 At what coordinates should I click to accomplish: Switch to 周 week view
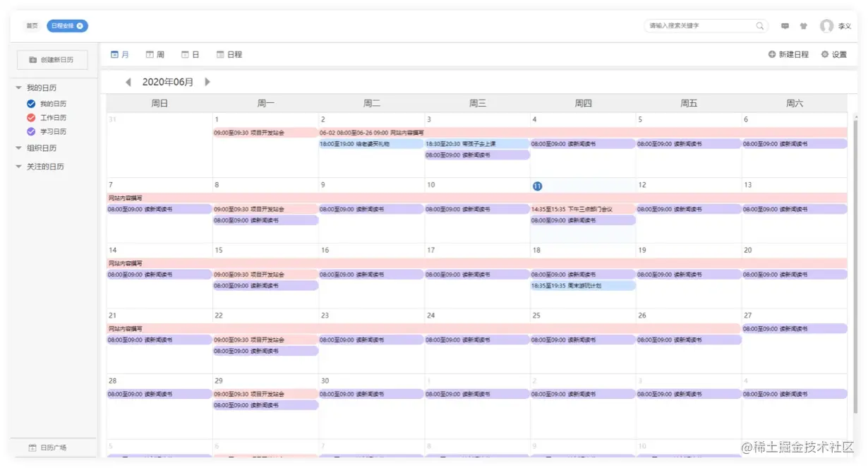(155, 54)
